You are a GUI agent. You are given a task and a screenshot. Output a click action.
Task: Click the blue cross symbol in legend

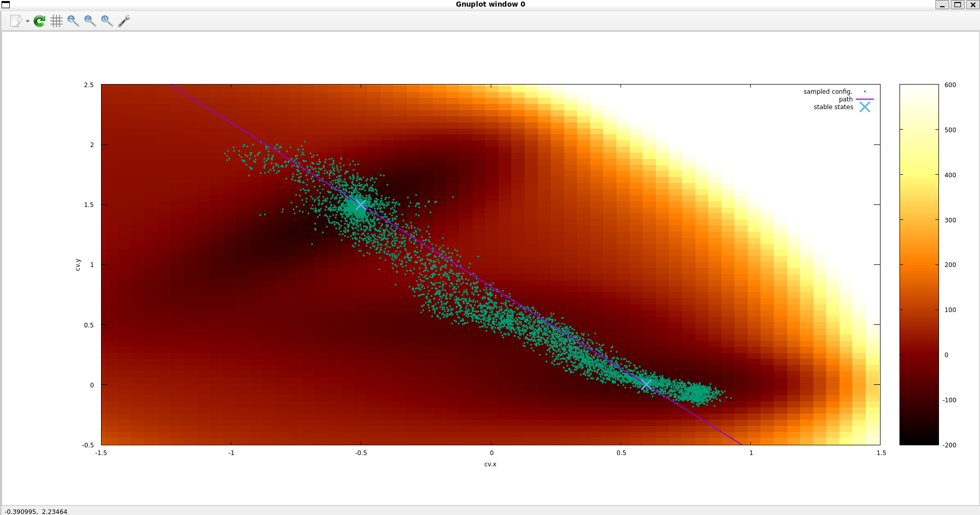865,107
